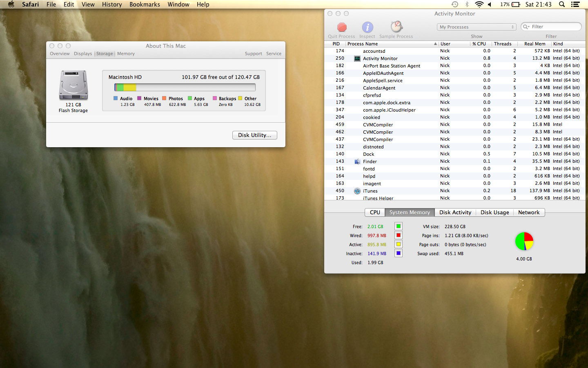Click the Wi-Fi status icon
The image size is (588, 368).
click(479, 4)
